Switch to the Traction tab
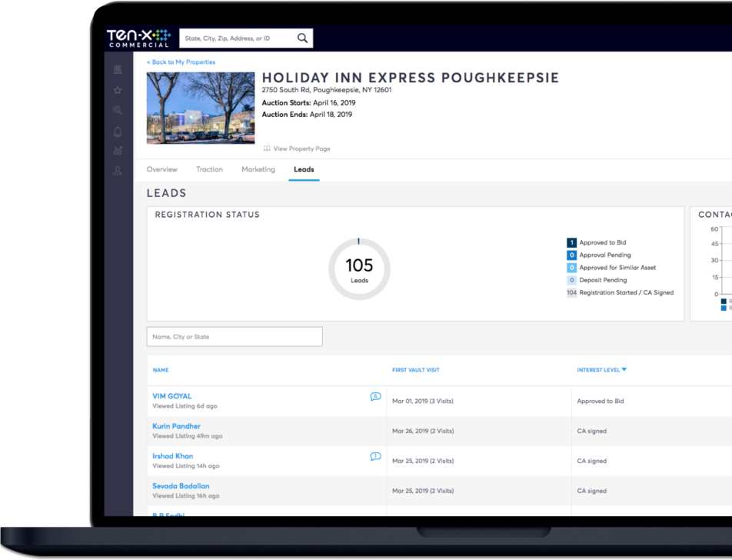The image size is (732, 560). 210,169
